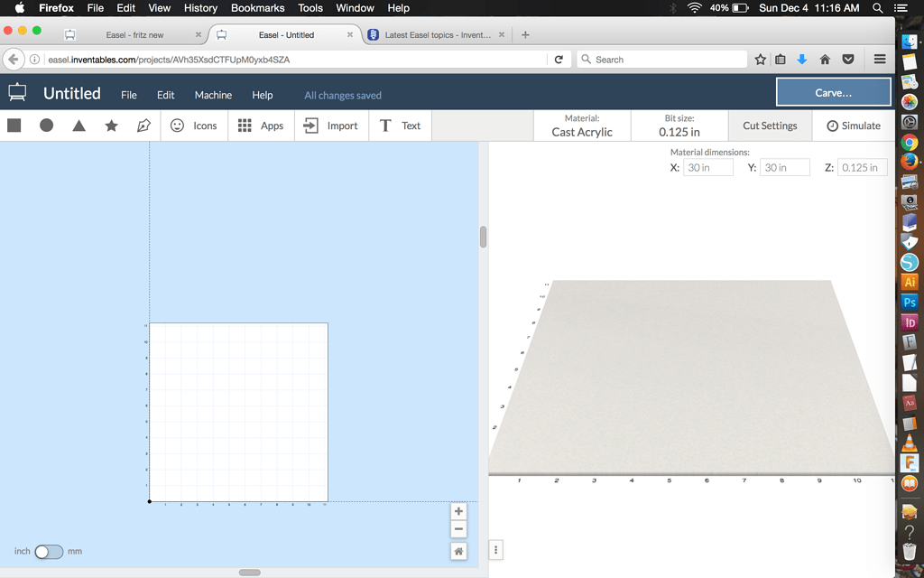Zoom in on the design canvas
Image resolution: width=924 pixels, height=578 pixels.
point(458,510)
